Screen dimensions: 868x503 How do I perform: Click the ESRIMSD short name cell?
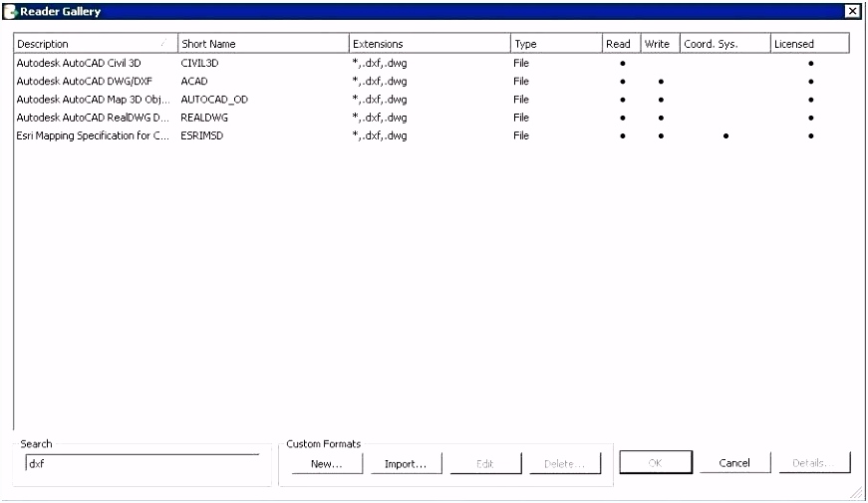coord(202,135)
